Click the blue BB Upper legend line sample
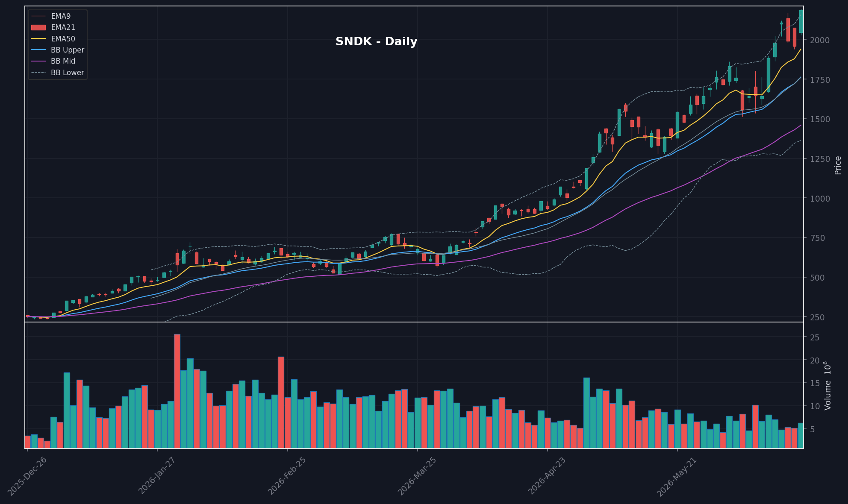This screenshot has width=848, height=504. pos(38,50)
